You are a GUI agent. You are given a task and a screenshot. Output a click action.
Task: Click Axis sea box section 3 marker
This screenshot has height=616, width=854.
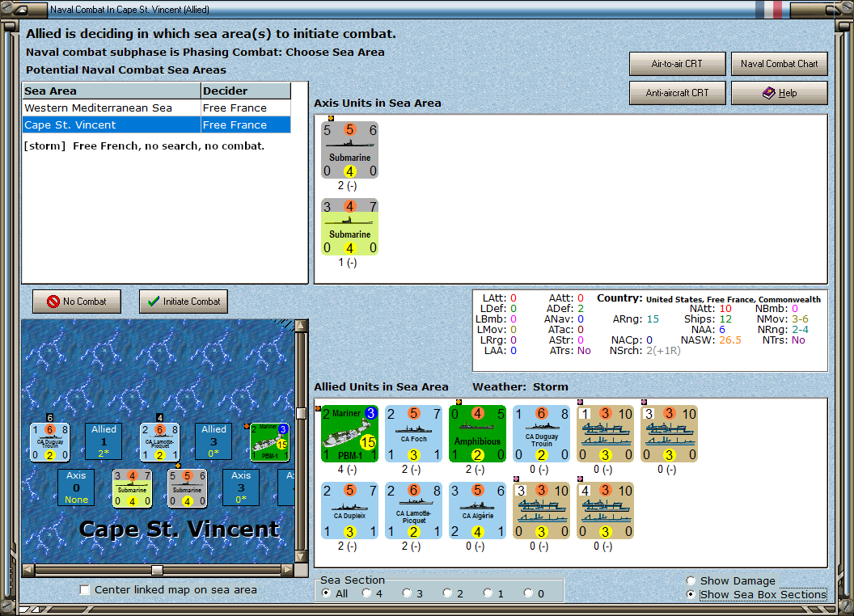click(x=241, y=487)
